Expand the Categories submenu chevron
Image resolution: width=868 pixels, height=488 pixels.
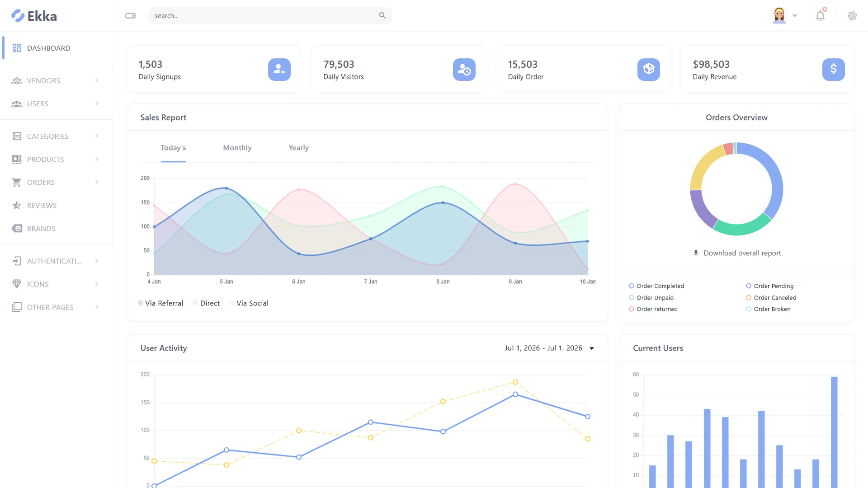pyautogui.click(x=97, y=136)
